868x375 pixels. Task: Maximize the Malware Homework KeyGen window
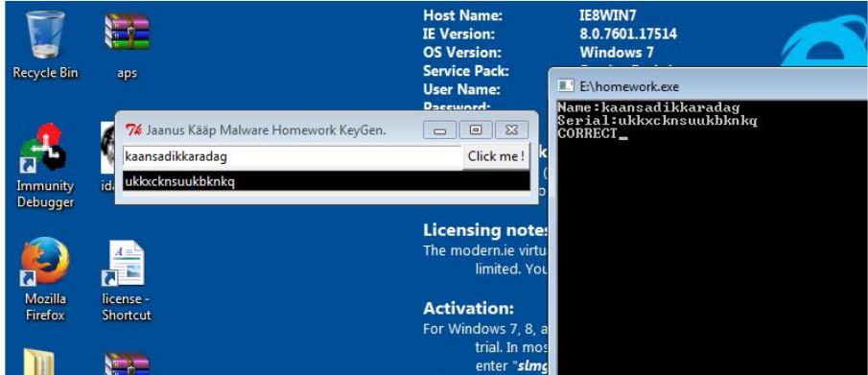click(476, 130)
